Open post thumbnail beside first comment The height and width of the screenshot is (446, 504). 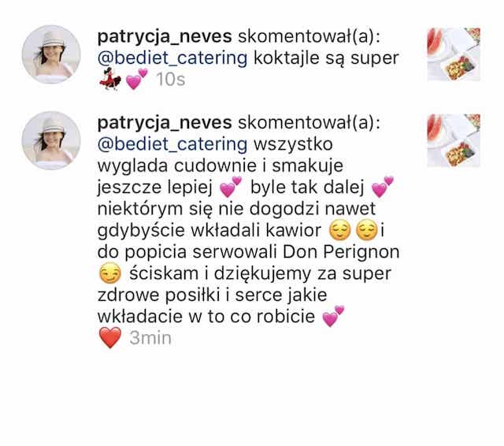454,54
